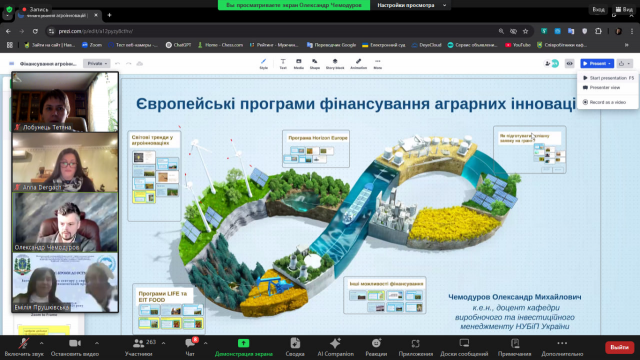Open Примечания notes
Screen dimensions: 640x360
coord(515,347)
